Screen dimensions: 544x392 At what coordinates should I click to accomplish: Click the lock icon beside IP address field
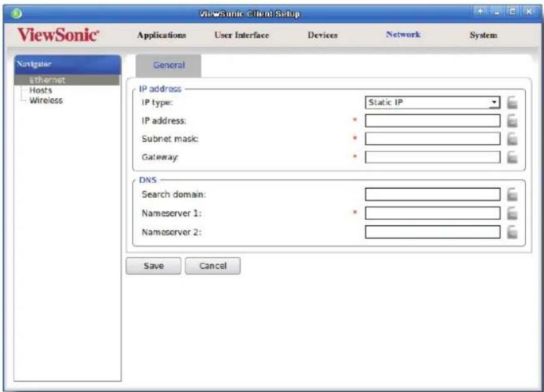[x=513, y=121]
